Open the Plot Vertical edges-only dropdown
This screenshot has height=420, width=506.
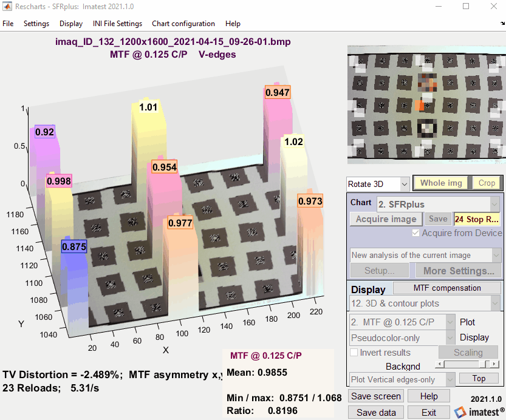click(402, 379)
